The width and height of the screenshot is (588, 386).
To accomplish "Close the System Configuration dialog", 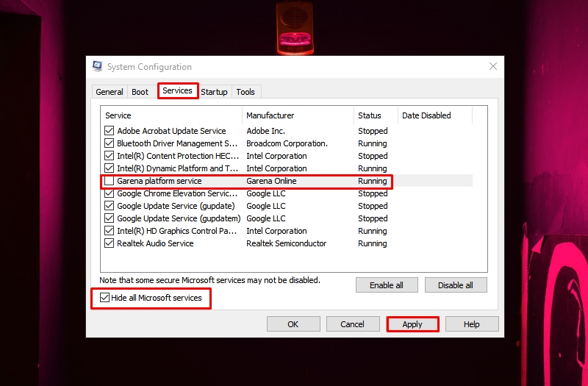I will point(493,66).
